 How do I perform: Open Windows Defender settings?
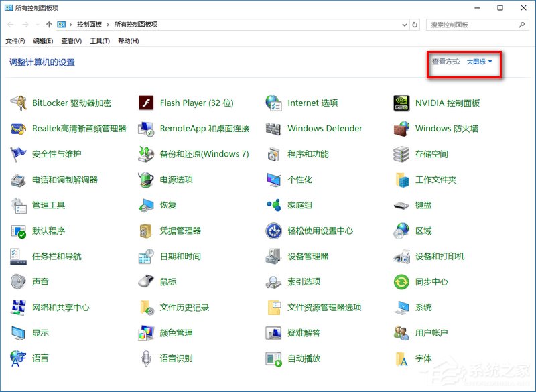coord(324,128)
